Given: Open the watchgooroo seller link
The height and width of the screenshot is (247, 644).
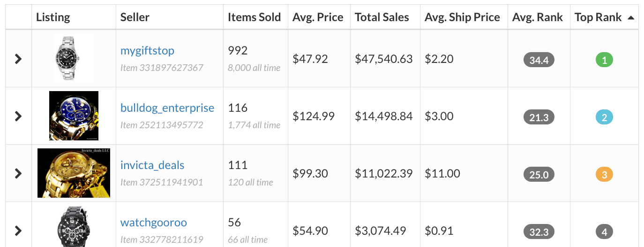Looking at the screenshot, I should [x=152, y=223].
